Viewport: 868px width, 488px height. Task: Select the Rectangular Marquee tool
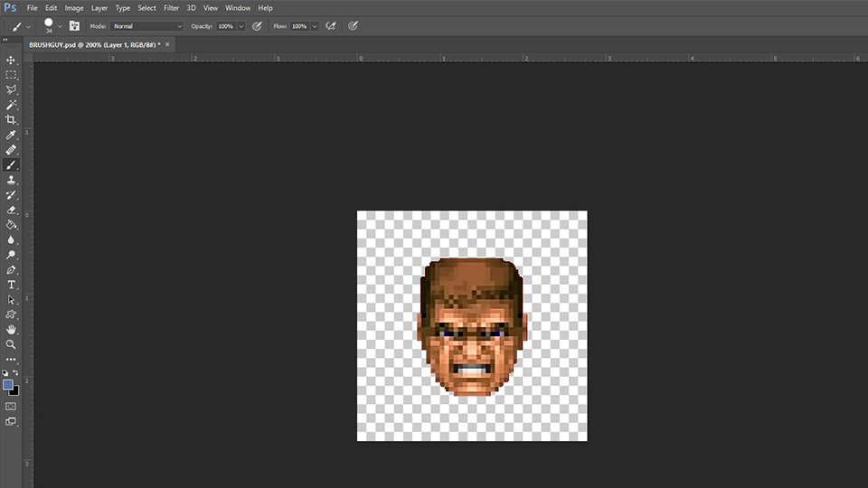tap(12, 75)
